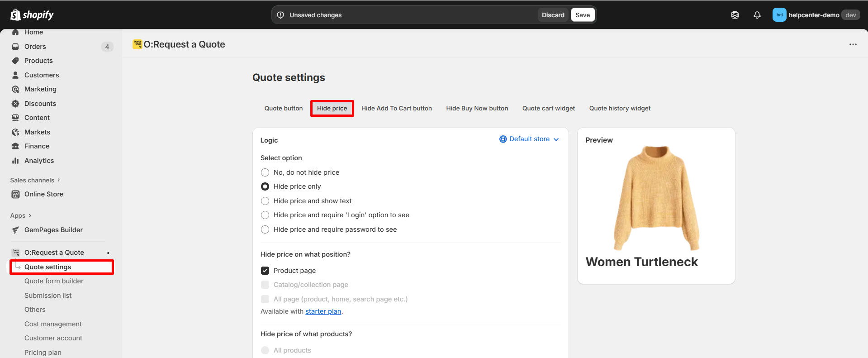
Task: Open the three-dot more actions menu
Action: (x=853, y=44)
